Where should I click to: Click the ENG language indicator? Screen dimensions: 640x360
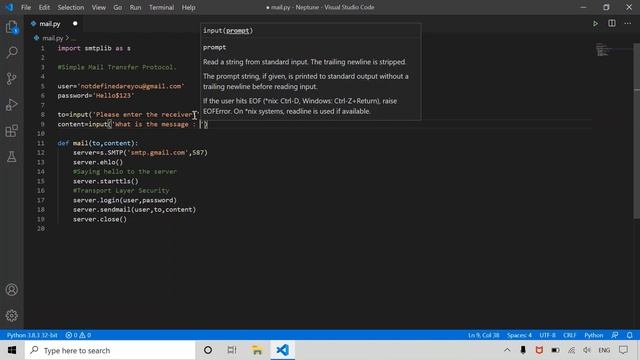click(x=604, y=350)
